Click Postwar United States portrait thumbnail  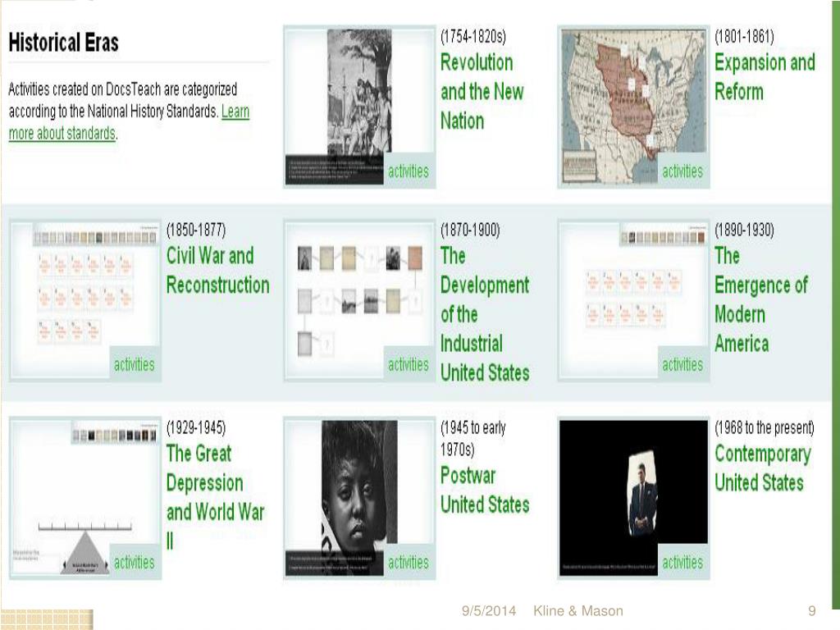coord(359,498)
